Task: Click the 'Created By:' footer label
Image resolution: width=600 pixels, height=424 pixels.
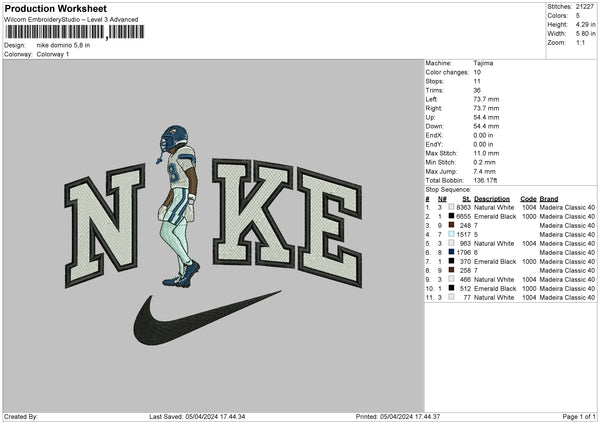Action: tap(21, 417)
